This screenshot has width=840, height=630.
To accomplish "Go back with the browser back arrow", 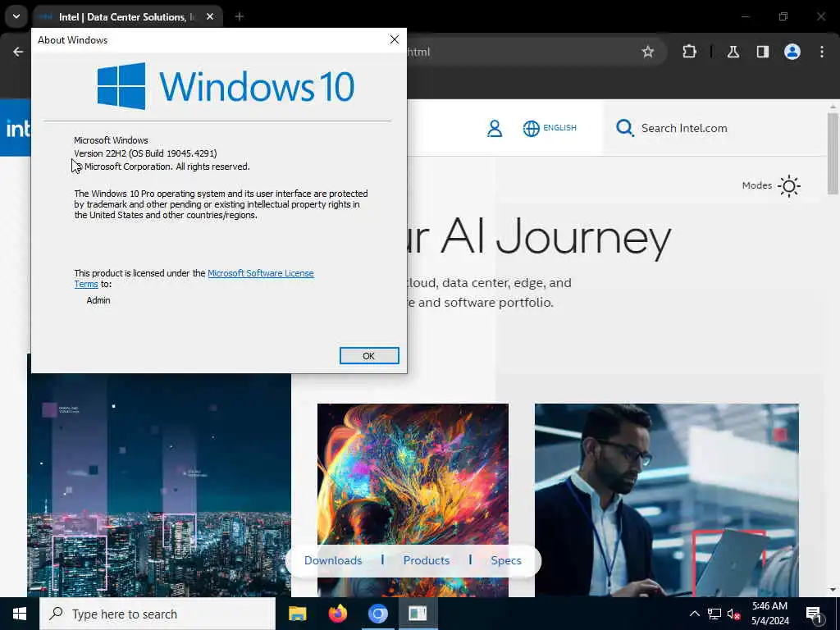I will coord(18,52).
